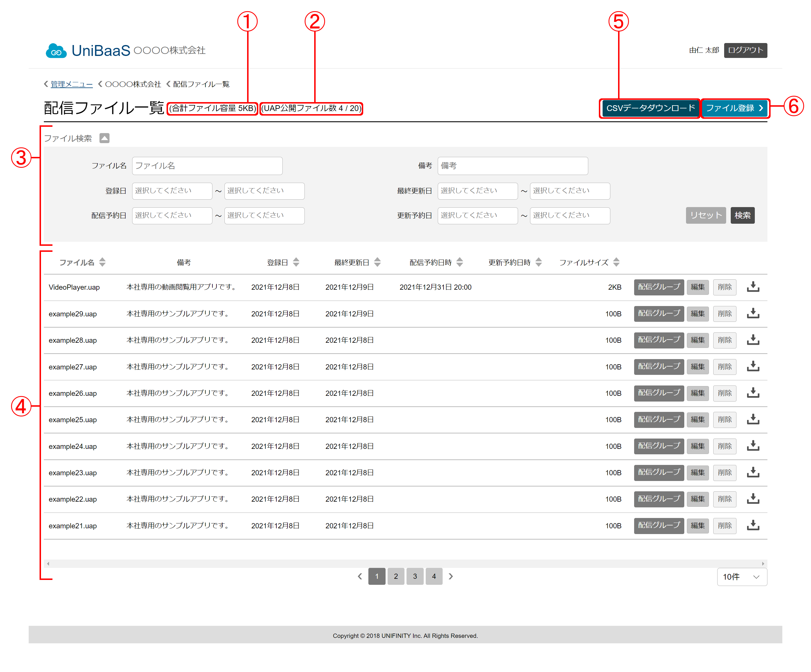The width and height of the screenshot is (811, 672).
Task: Download the example28.uap file
Action: [753, 340]
